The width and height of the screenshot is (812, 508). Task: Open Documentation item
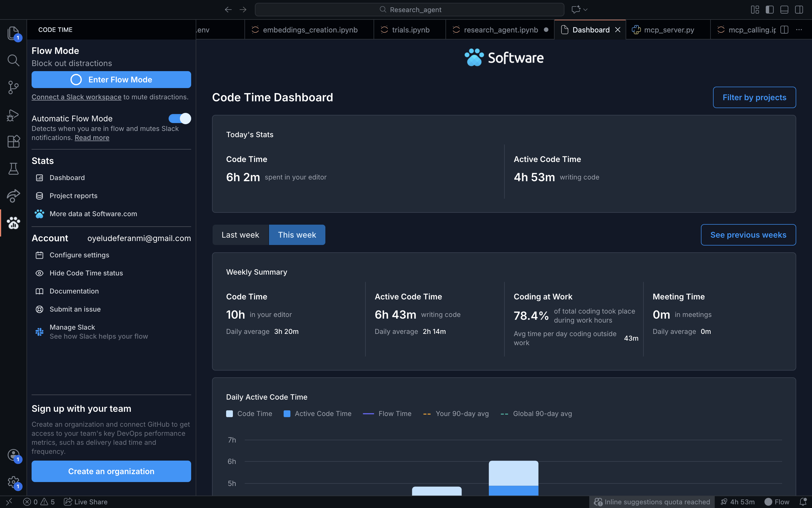(74, 291)
